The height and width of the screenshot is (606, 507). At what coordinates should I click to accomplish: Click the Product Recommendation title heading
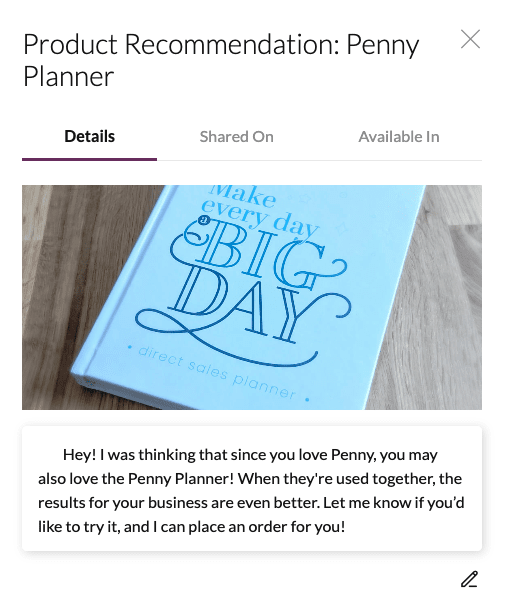tap(221, 60)
